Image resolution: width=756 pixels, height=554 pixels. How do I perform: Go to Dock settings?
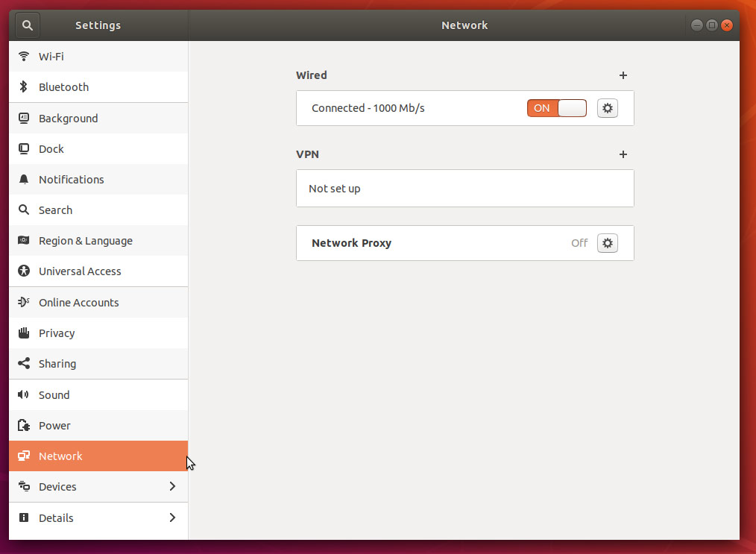point(98,148)
